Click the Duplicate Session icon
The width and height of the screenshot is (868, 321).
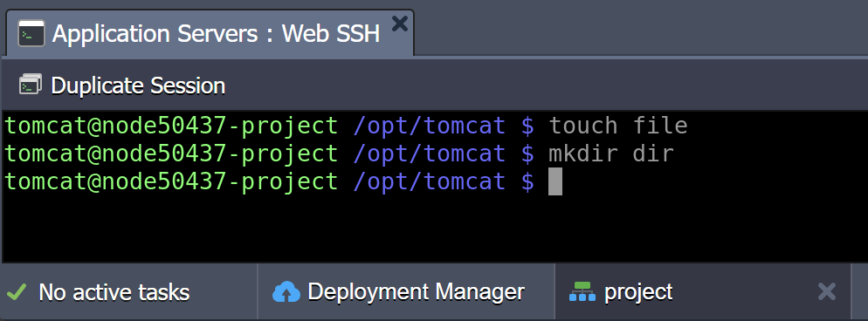point(31,85)
